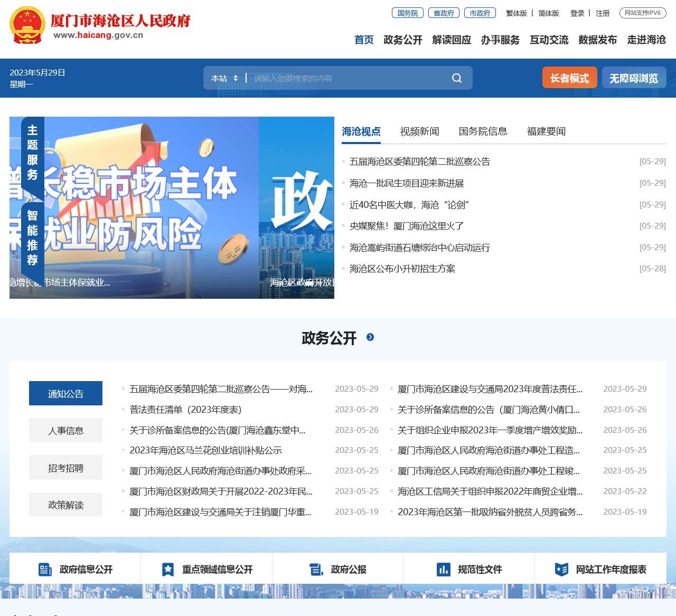The image size is (676, 616).
Task: Open the 办事服务 menu
Action: point(501,40)
